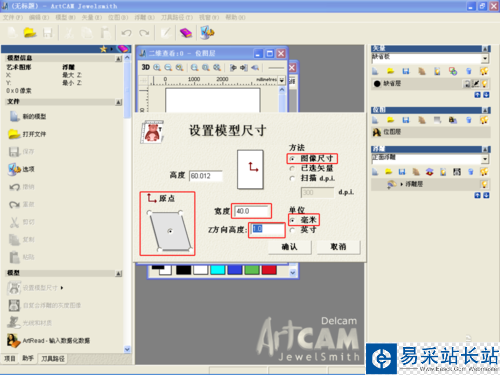The width and height of the screenshot is (500, 375).
Task: Select the cyan color swatch in the palette
Action: tap(218, 269)
